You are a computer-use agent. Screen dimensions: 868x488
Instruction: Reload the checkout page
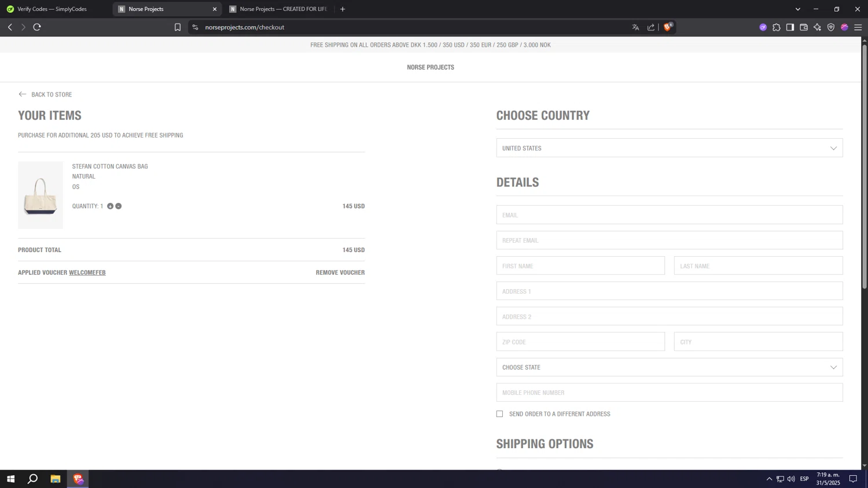pyautogui.click(x=37, y=27)
